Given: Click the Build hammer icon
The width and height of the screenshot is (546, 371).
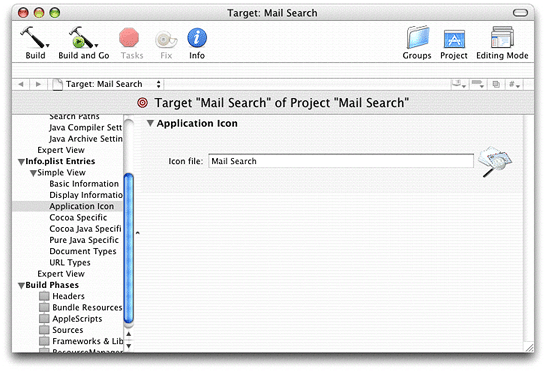Looking at the screenshot, I should (x=32, y=37).
